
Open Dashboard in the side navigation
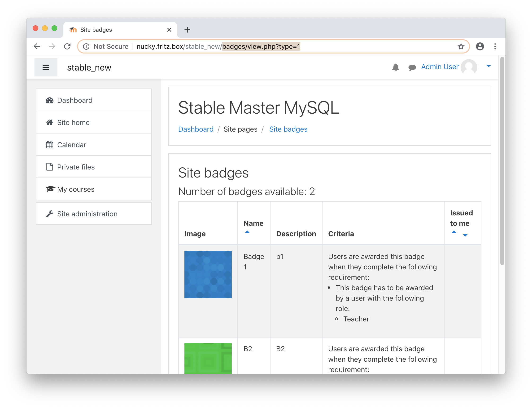94,100
